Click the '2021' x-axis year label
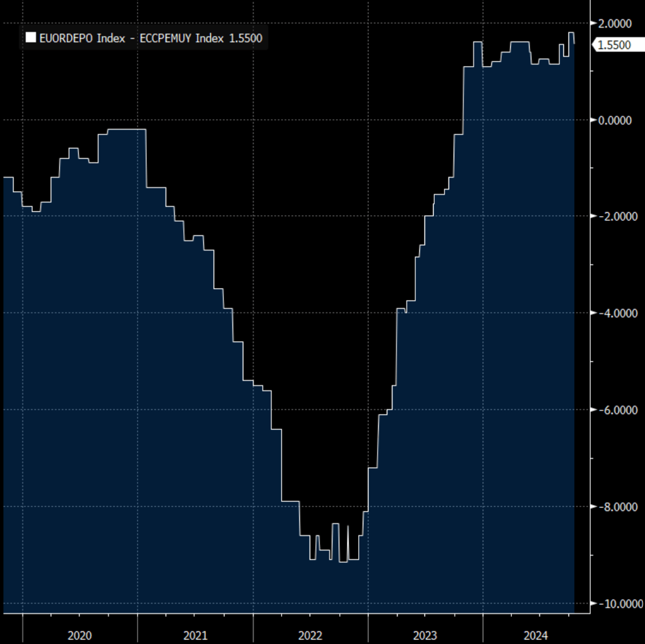Image resolution: width=645 pixels, height=644 pixels. [x=195, y=635]
